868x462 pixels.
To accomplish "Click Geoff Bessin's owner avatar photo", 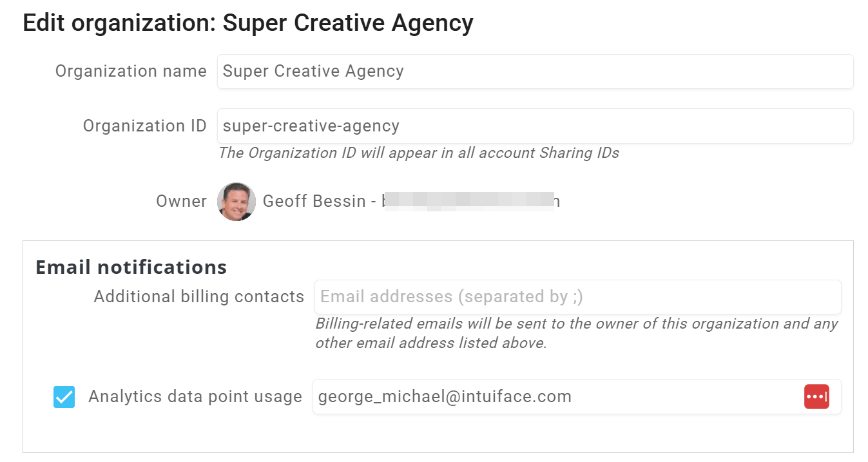I will coord(236,202).
